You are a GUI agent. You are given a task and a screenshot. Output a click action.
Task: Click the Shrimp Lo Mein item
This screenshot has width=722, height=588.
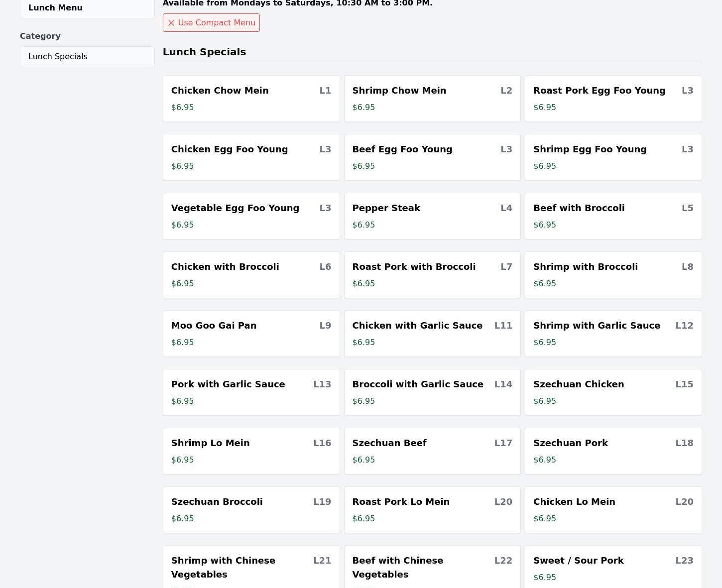click(x=251, y=451)
